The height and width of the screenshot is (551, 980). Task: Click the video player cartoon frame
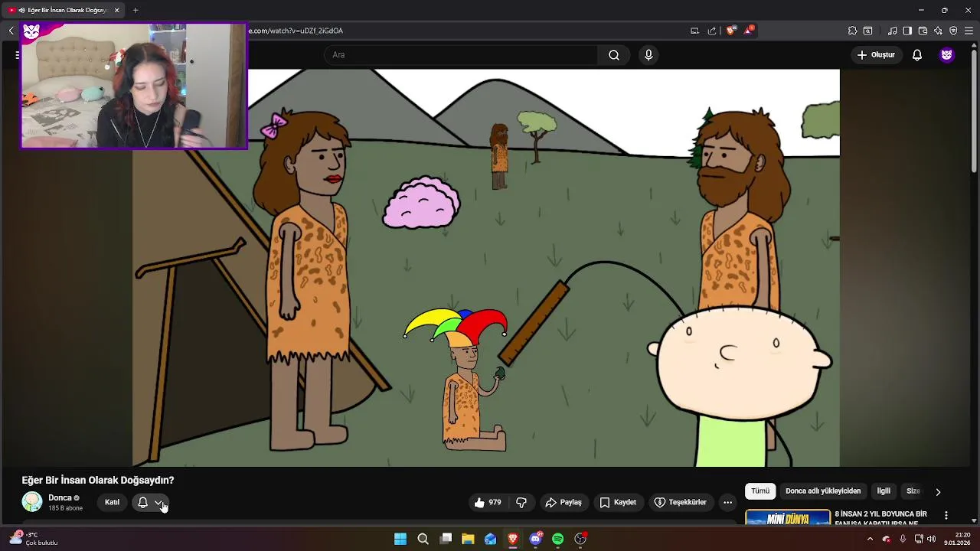pyautogui.click(x=485, y=268)
